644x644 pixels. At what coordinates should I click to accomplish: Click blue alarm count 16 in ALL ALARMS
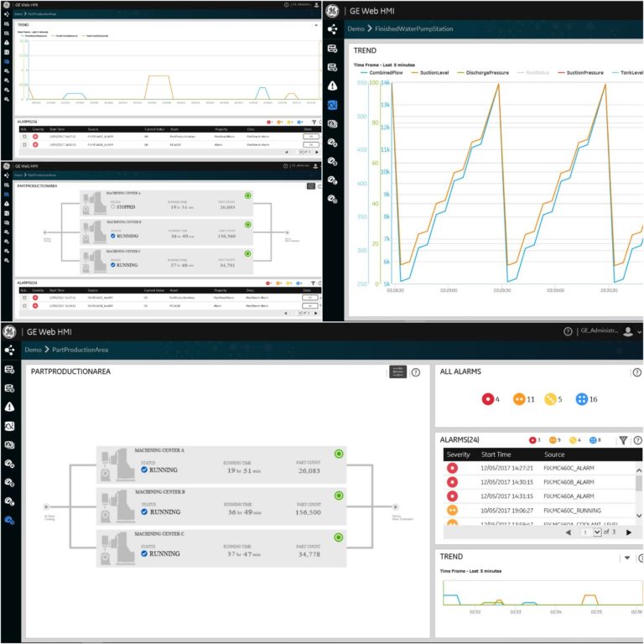coord(586,399)
